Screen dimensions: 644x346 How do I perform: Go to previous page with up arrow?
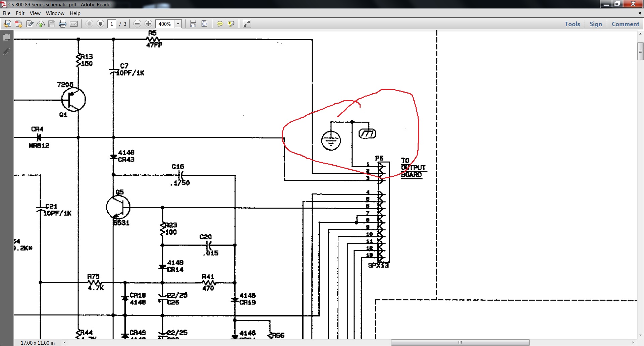[x=89, y=24]
